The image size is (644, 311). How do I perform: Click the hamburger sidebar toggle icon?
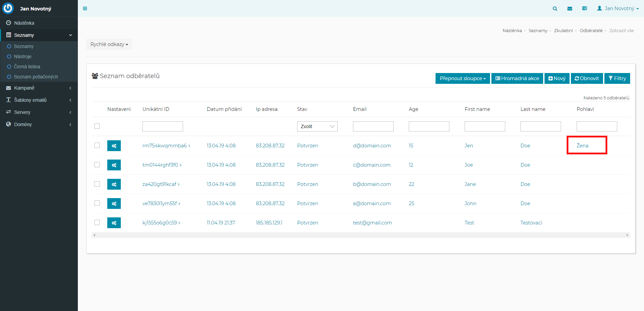coord(85,8)
